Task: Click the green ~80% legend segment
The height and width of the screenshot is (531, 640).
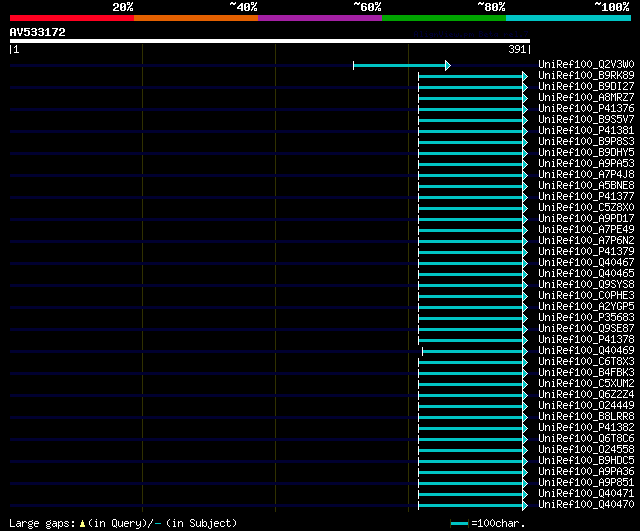Action: tap(444, 18)
